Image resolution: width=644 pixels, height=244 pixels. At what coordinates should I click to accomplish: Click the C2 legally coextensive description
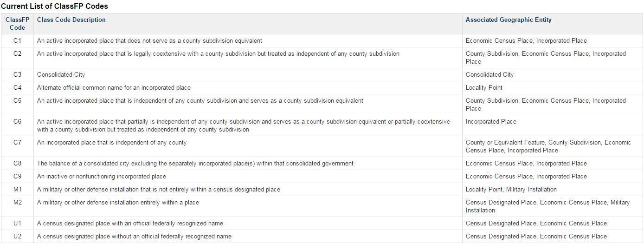coord(218,54)
